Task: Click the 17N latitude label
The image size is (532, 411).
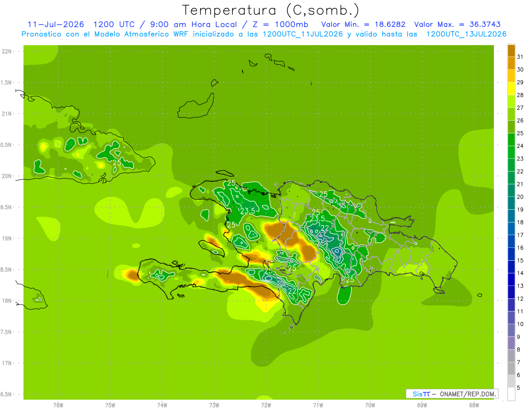Action: (8, 363)
